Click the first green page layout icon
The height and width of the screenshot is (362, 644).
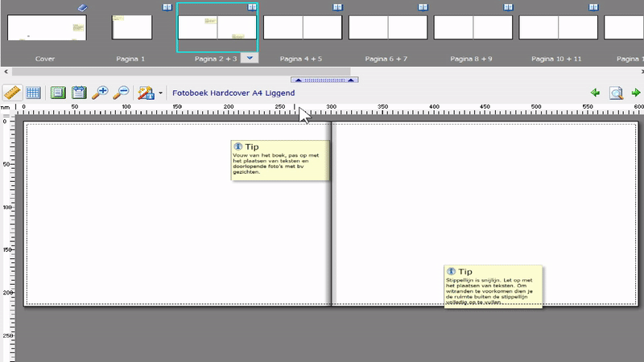coord(58,93)
